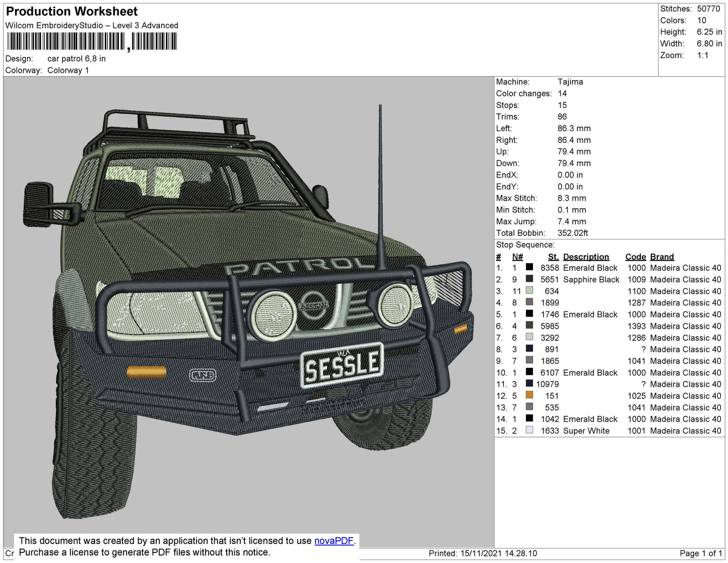Click stitch count 10979 in row 11
Image resolution: width=728 pixels, height=563 pixels.
pyautogui.click(x=547, y=384)
